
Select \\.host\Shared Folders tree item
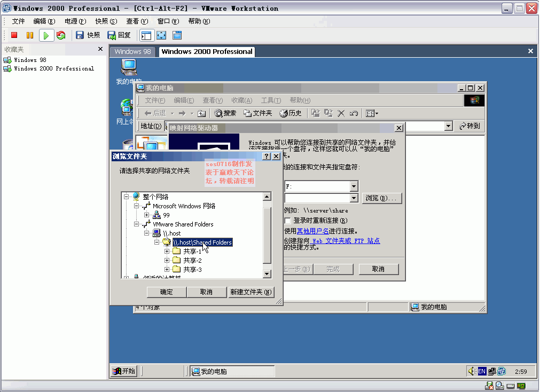pos(202,242)
